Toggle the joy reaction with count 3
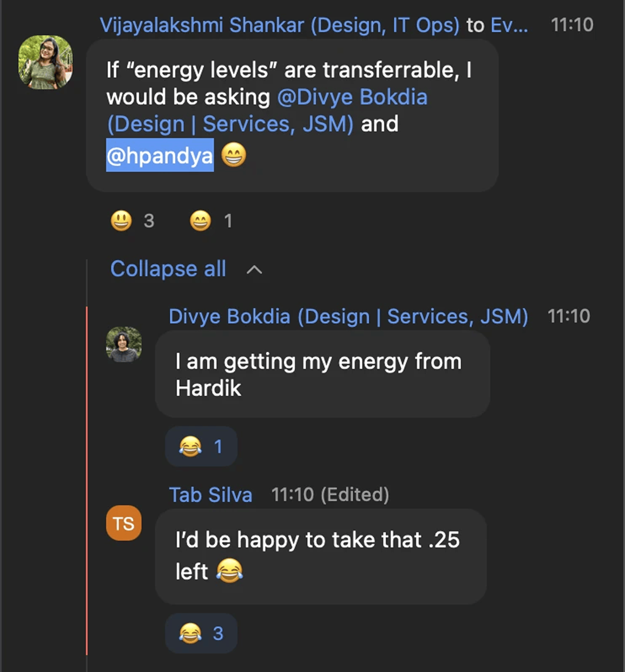Viewport: 625px width, 672px height. click(x=201, y=633)
